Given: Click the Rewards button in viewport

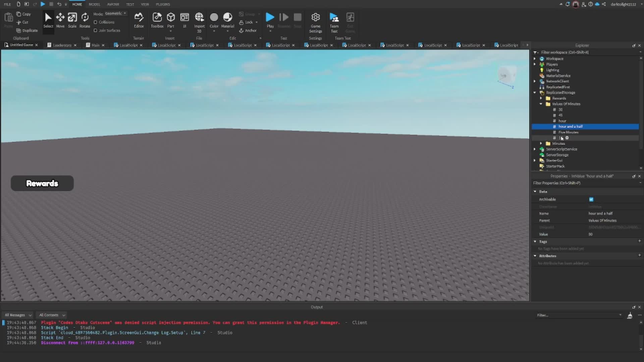Looking at the screenshot, I should [x=42, y=183].
